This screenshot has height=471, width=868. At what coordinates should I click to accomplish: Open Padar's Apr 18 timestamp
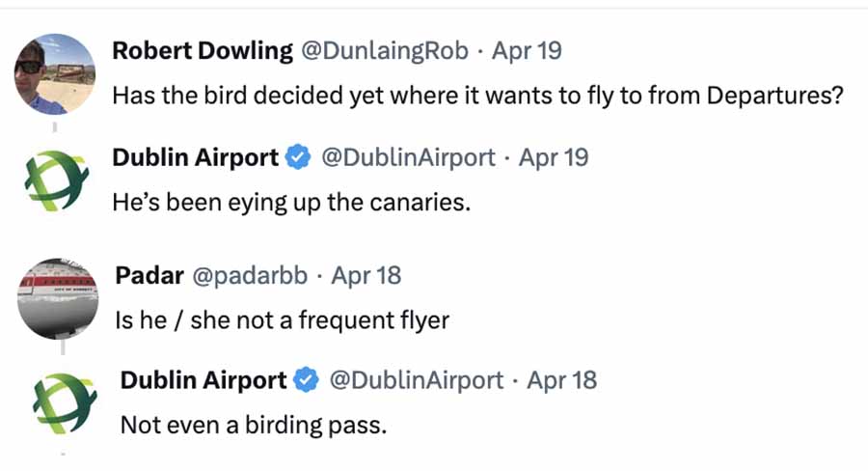(x=366, y=275)
